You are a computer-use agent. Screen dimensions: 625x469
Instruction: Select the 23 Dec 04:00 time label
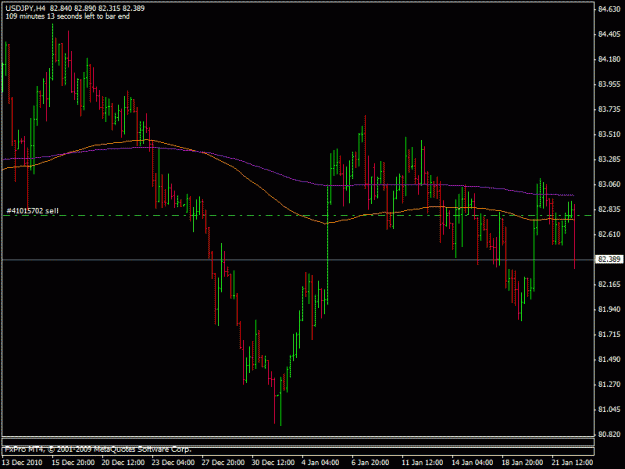[173, 462]
